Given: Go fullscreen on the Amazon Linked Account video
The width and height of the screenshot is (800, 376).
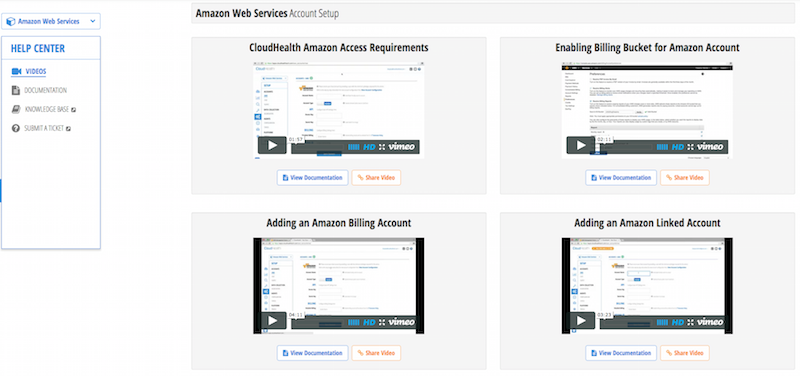Looking at the screenshot, I should pos(691,322).
